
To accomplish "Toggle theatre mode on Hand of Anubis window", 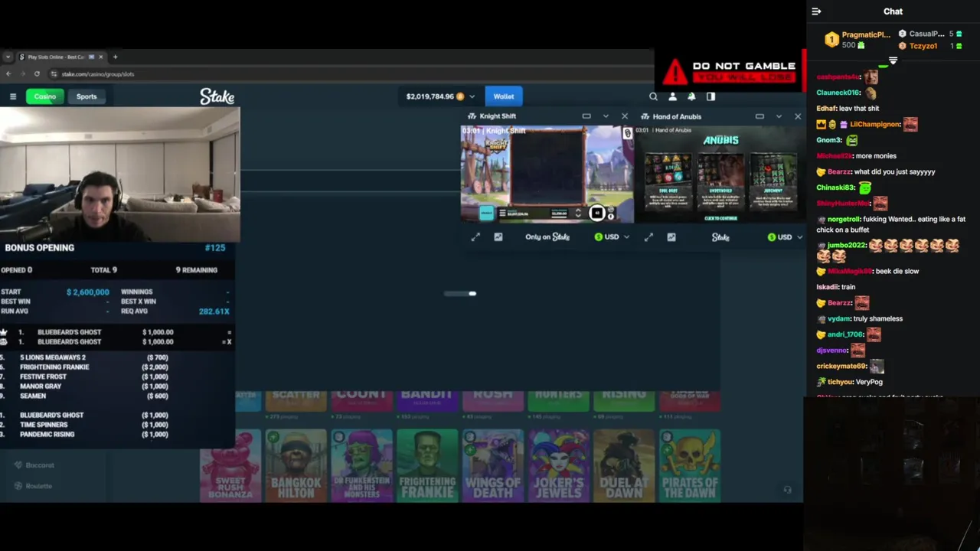I will click(x=759, y=116).
